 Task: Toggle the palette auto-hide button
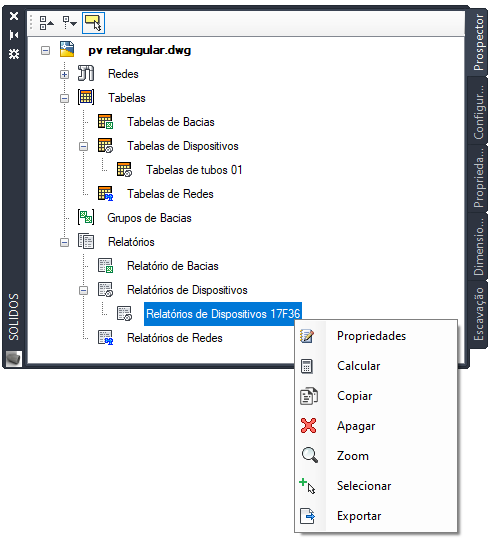point(14,35)
